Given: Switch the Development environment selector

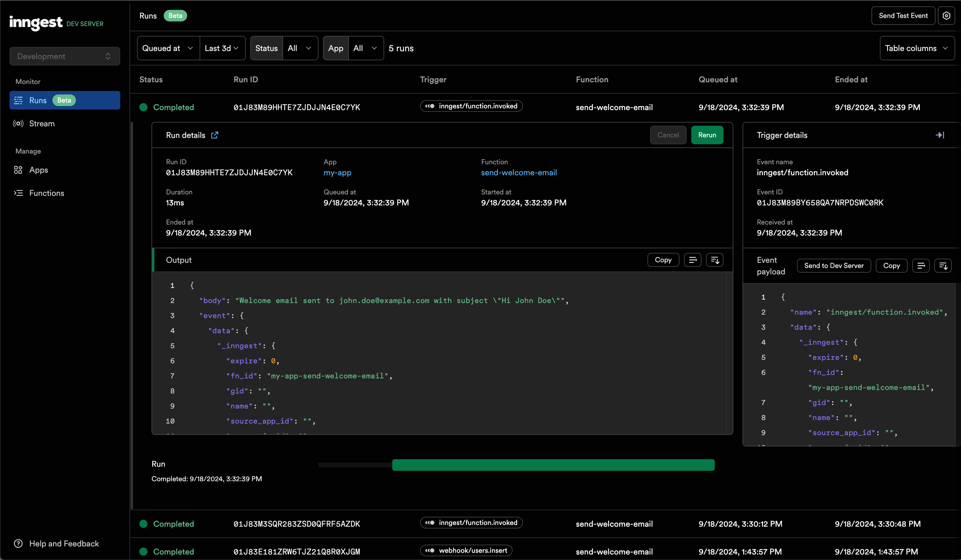Looking at the screenshot, I should (64, 56).
